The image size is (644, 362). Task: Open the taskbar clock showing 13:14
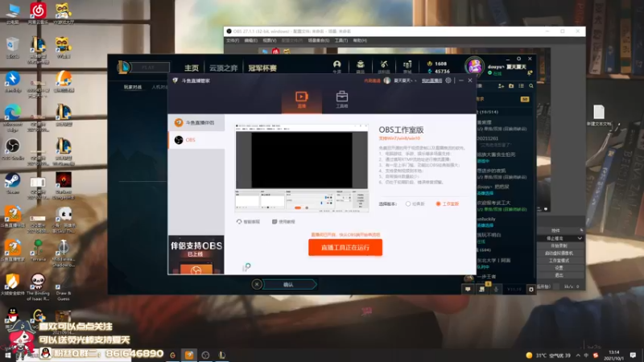coord(613,355)
